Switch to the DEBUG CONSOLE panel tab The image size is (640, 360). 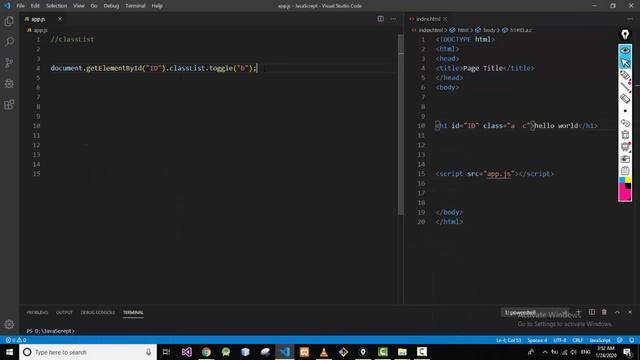coord(98,312)
